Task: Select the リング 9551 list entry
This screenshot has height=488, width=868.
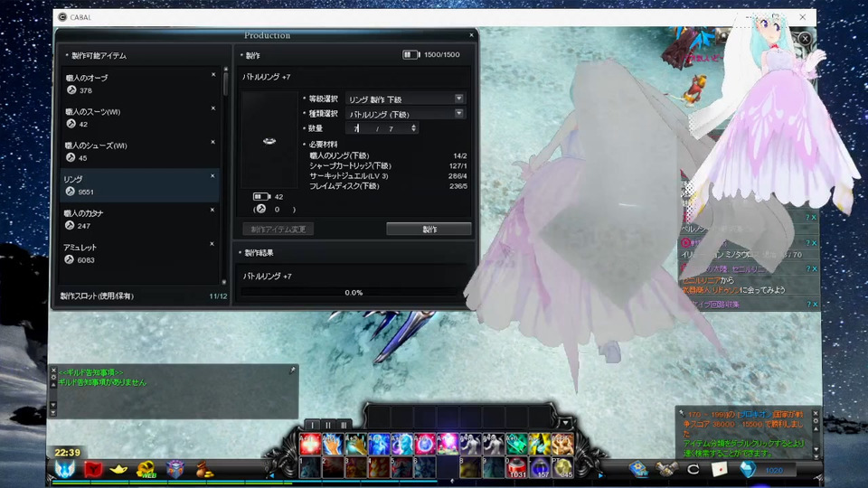Action: pyautogui.click(x=141, y=185)
